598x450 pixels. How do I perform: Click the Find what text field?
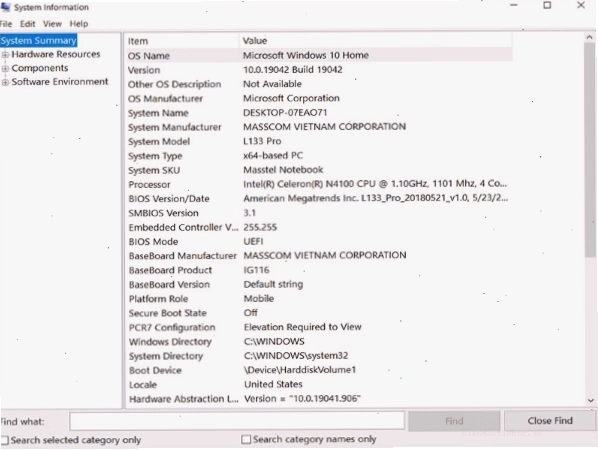point(237,421)
